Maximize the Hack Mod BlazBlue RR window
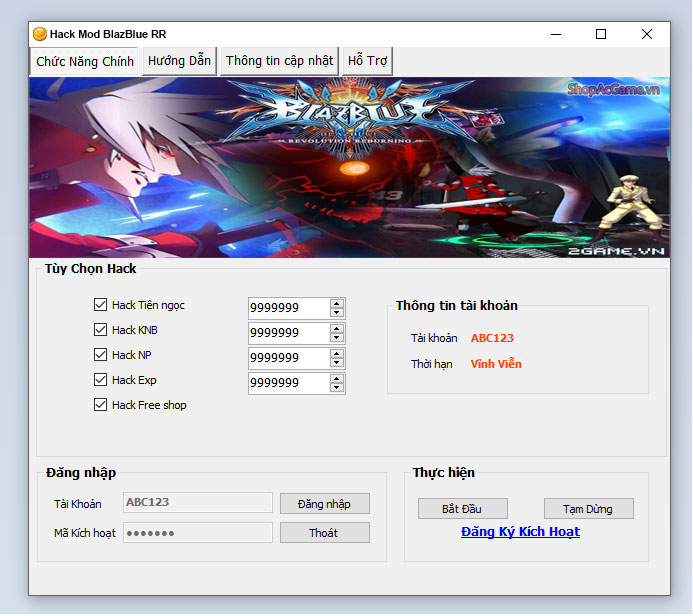The height and width of the screenshot is (616, 693). coord(601,34)
